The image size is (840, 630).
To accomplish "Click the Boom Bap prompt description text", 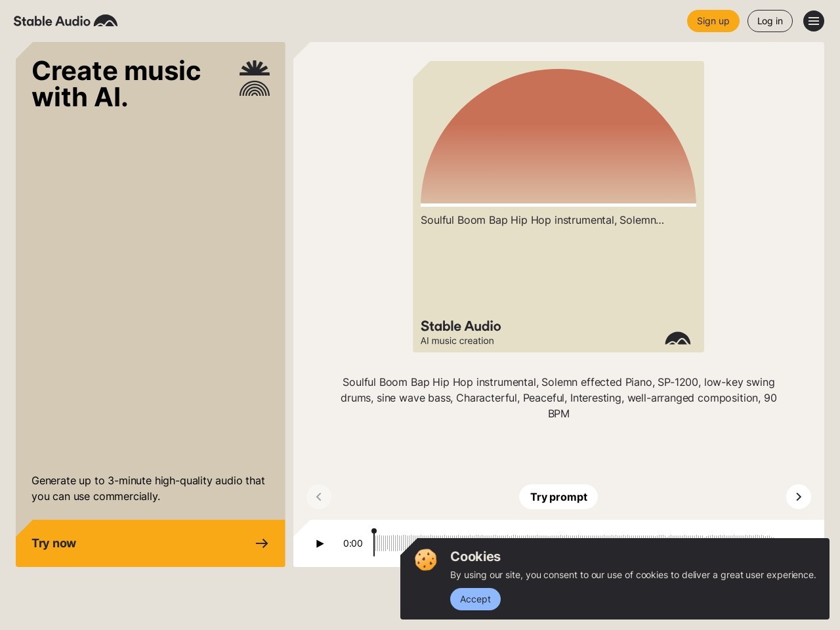I will [558, 398].
